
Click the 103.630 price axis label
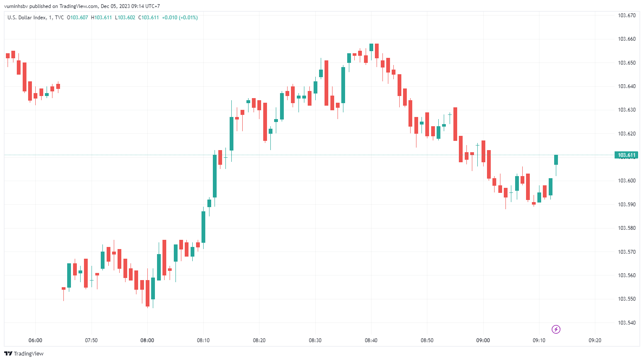click(626, 110)
